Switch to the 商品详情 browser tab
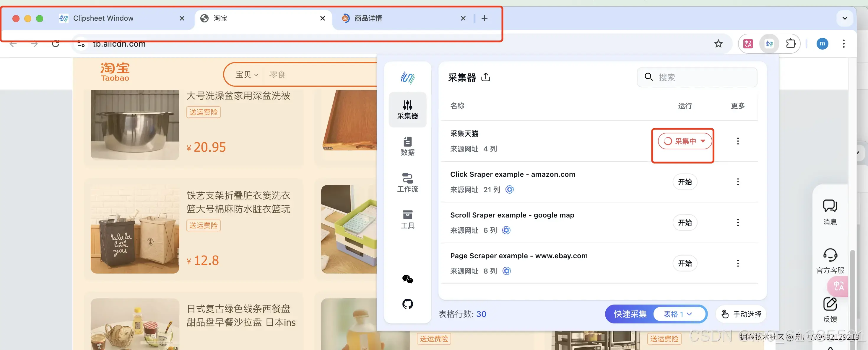Image resolution: width=868 pixels, height=350 pixels. pyautogui.click(x=368, y=18)
